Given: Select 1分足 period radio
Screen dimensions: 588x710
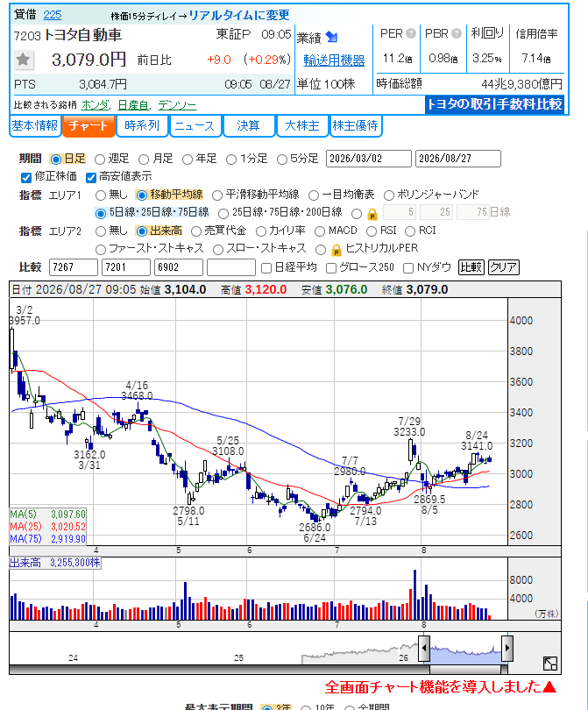Looking at the screenshot, I should [231, 160].
